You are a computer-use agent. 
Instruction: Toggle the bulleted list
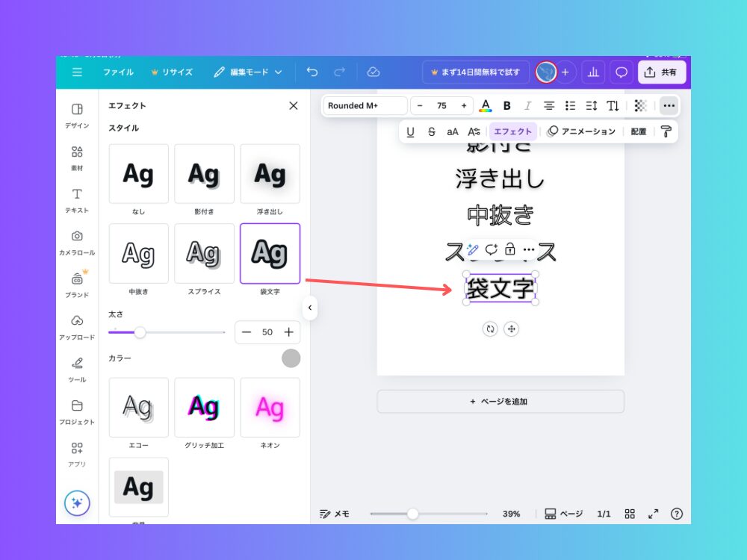tap(570, 106)
